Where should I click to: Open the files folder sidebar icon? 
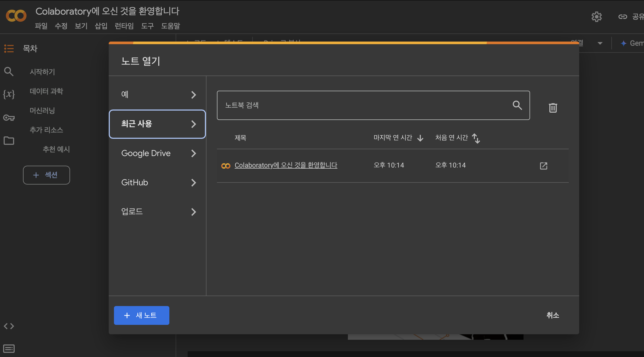[9, 141]
